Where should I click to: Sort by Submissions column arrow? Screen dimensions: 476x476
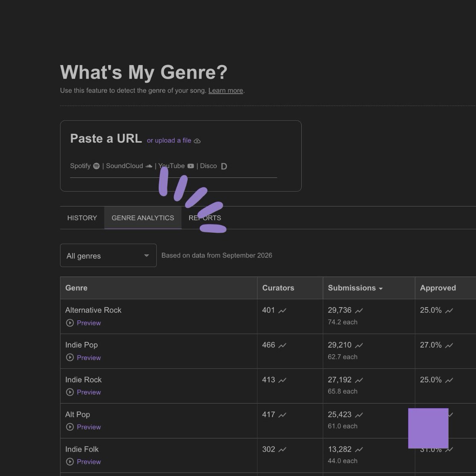[381, 289]
